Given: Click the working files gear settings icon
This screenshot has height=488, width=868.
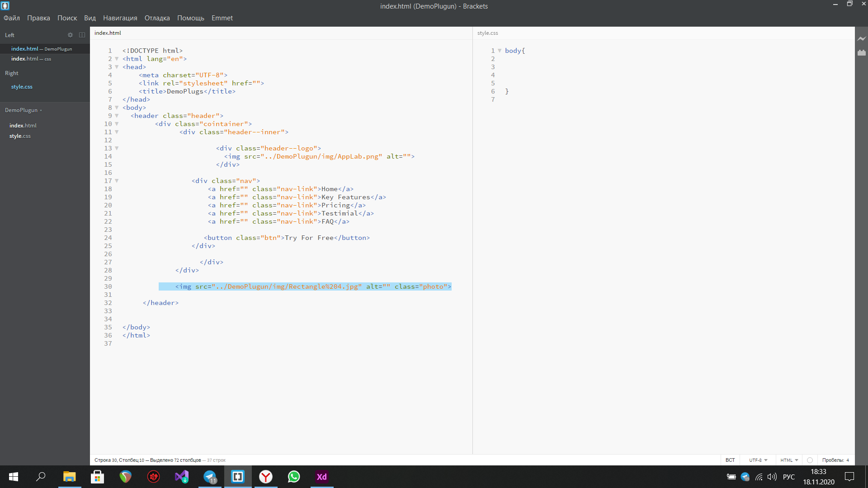Looking at the screenshot, I should 70,35.
